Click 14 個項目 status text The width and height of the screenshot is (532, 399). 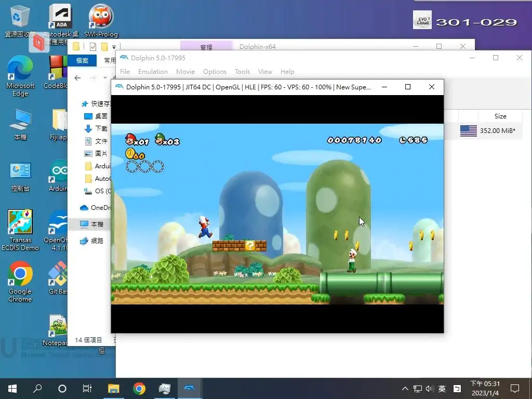tap(88, 340)
